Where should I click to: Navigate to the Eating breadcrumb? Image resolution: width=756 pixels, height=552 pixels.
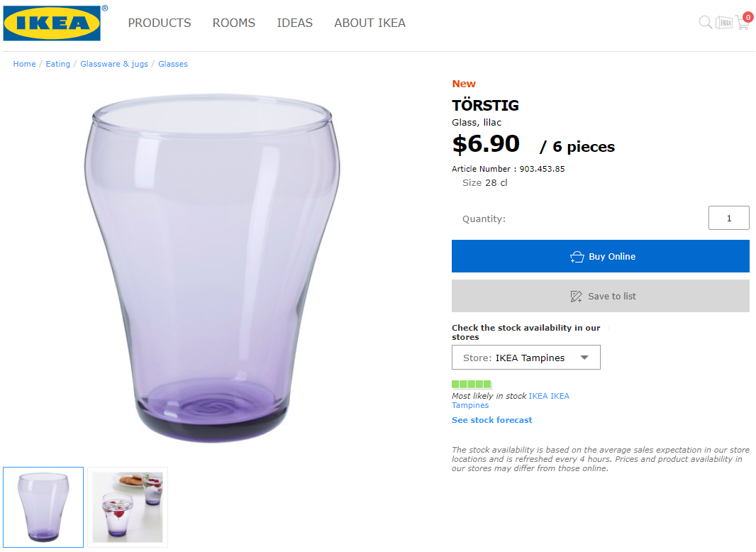click(58, 64)
